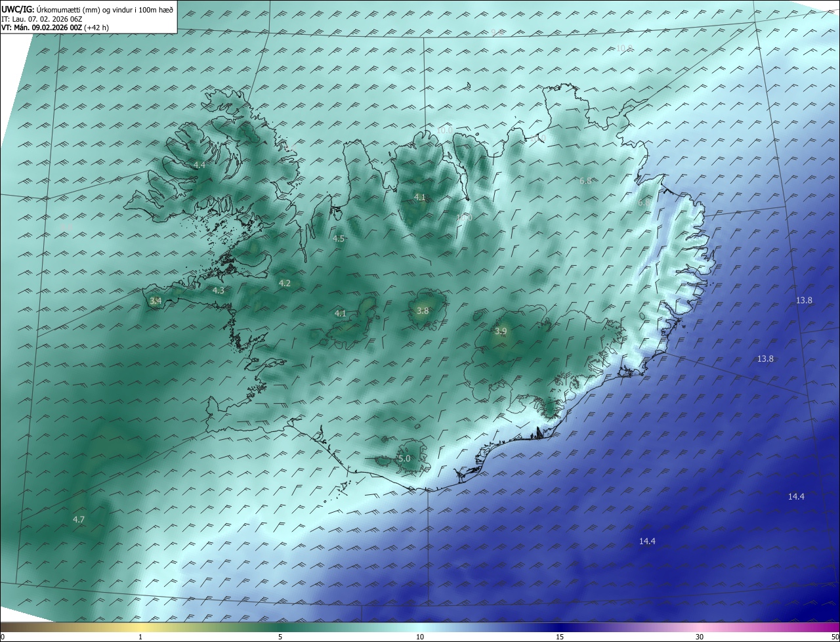This screenshot has width=840, height=642.
Task: Click the initial time line 'IT: Lau. 07. 02. 2026 06Z'
Action: (42, 18)
